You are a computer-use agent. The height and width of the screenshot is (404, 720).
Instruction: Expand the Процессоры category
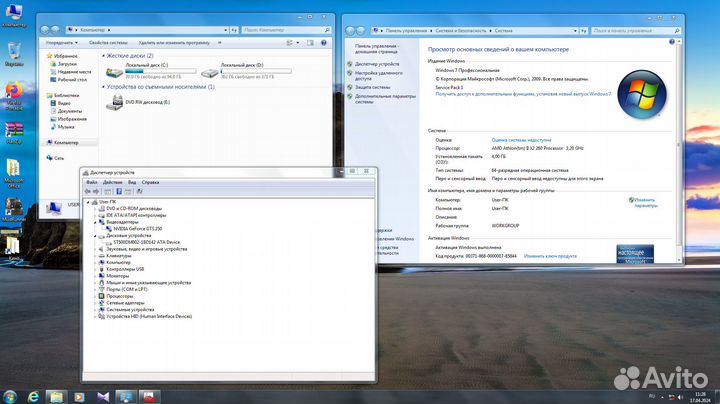tap(96, 296)
